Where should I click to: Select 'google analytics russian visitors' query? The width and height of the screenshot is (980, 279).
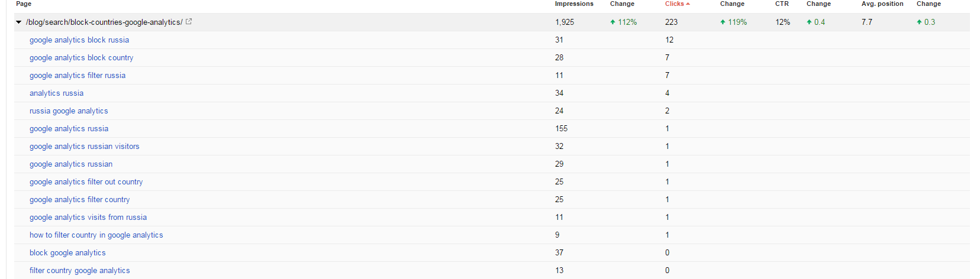pyautogui.click(x=85, y=147)
